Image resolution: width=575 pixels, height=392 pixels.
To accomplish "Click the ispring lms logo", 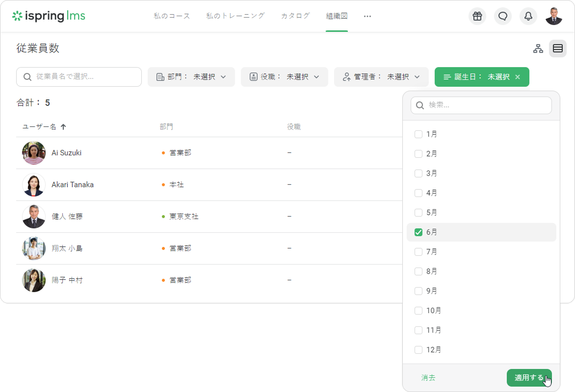I will click(x=49, y=16).
